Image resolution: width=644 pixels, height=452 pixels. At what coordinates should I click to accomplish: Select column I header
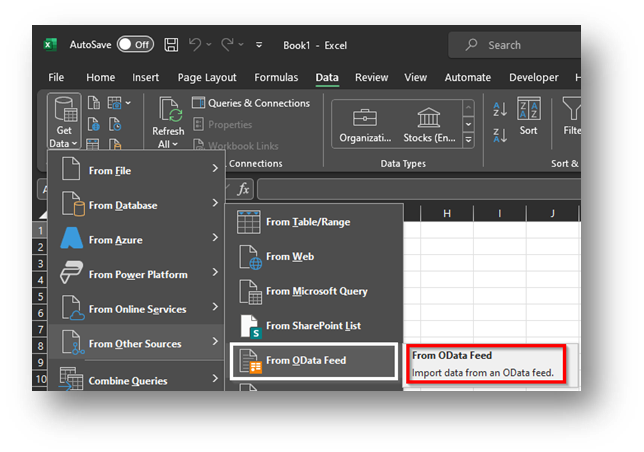pyautogui.click(x=499, y=213)
